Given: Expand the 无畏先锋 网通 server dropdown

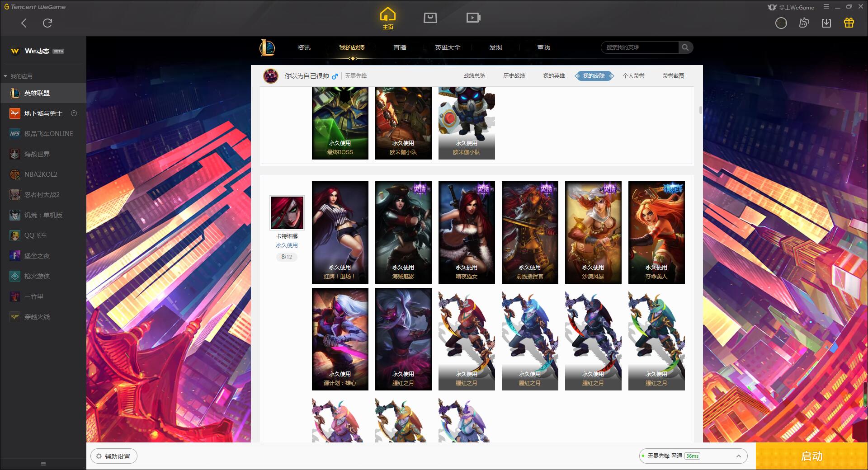Looking at the screenshot, I should [x=693, y=456].
